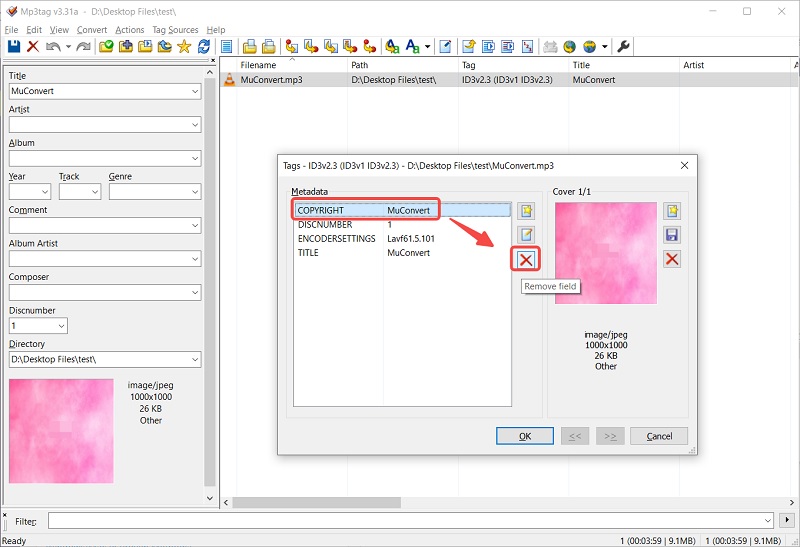Click OK in the Tags dialog
The image size is (800, 547).
(524, 436)
